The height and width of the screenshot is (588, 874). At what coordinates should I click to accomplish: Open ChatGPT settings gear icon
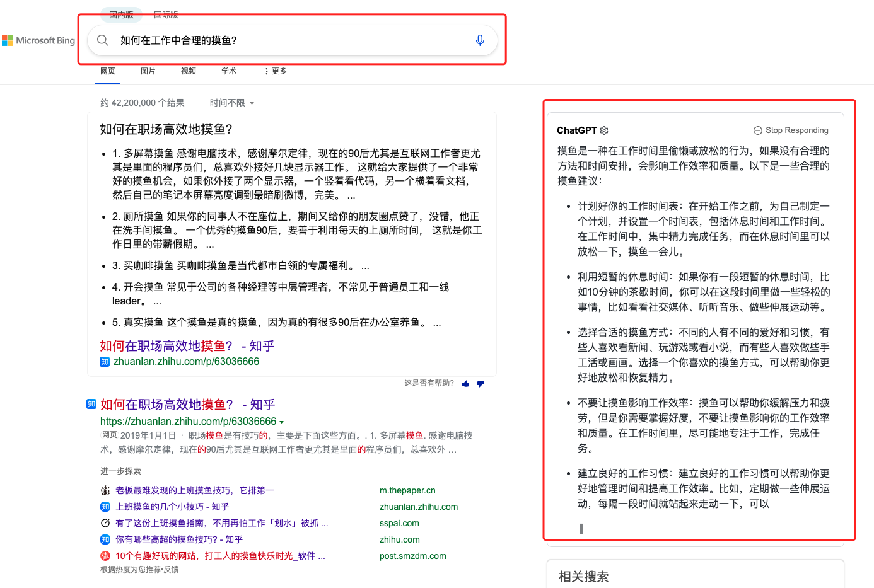tap(604, 130)
